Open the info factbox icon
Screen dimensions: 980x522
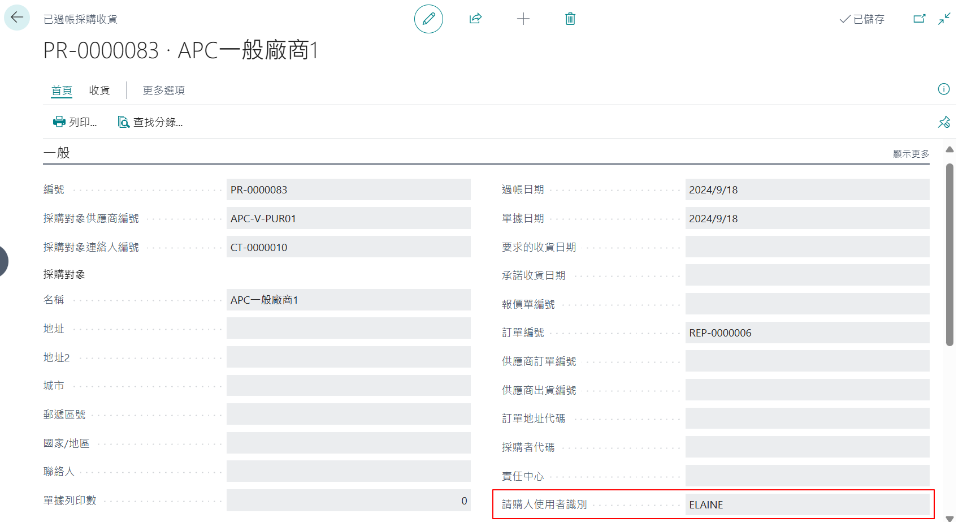(944, 89)
